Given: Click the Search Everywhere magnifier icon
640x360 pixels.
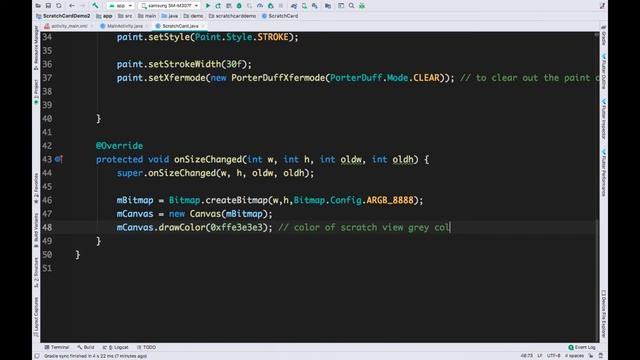Looking at the screenshot, I should (351, 6).
